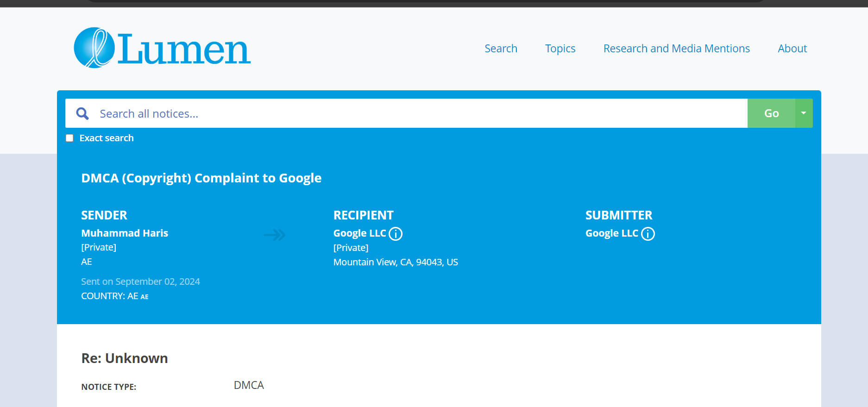The width and height of the screenshot is (868, 407).
Task: Click Mountain View, CA, 94043, US address
Action: (396, 262)
